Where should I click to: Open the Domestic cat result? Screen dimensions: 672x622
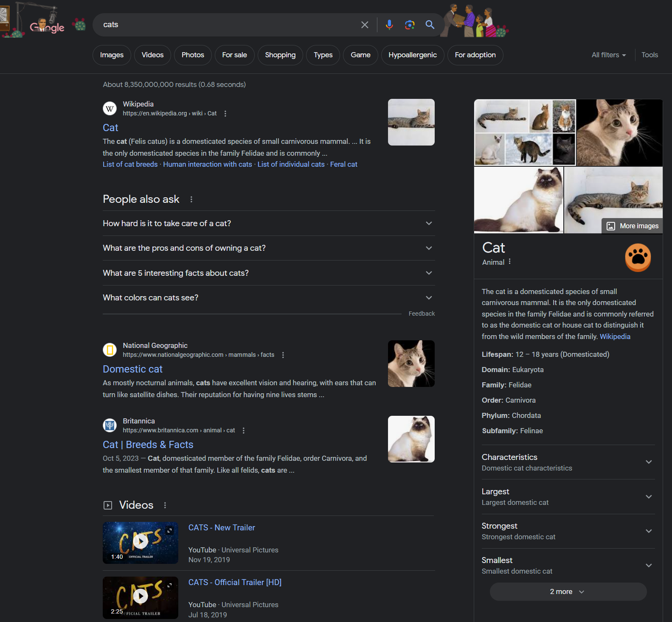coord(132,369)
